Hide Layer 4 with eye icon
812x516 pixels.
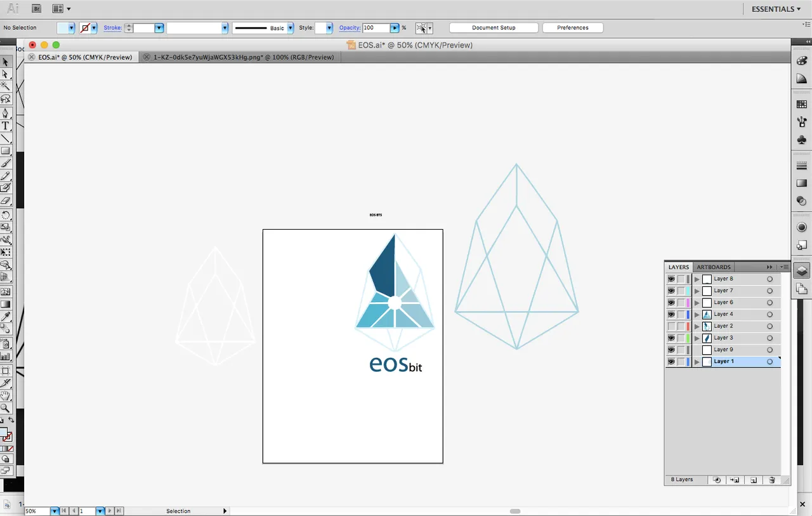coord(671,315)
